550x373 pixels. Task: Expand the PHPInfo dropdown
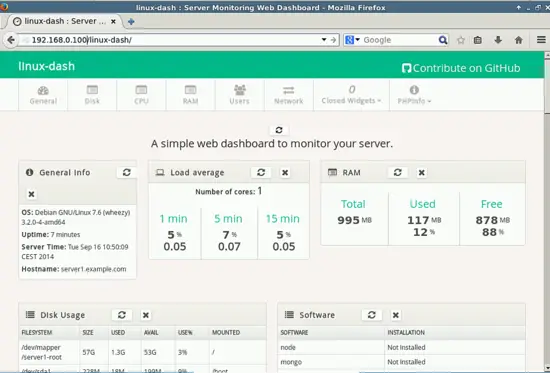[414, 95]
